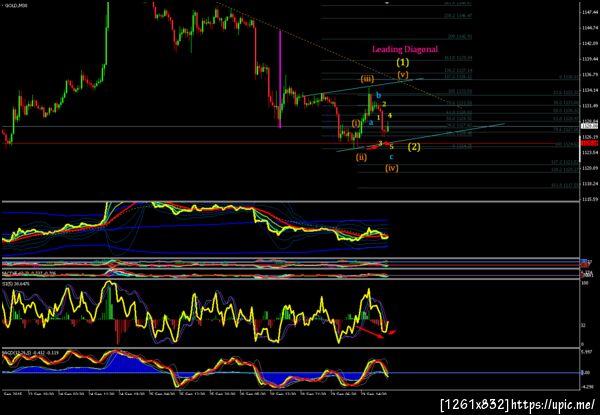Click the orange "(v)" wave label
600x415 pixels.
(403, 74)
